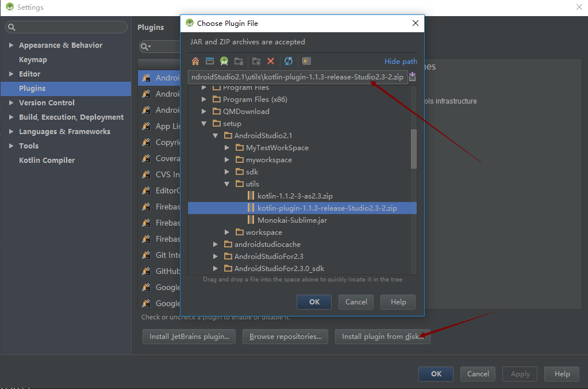588x389 pixels.
Task: Select Editor in settings sidebar
Action: [x=30, y=74]
